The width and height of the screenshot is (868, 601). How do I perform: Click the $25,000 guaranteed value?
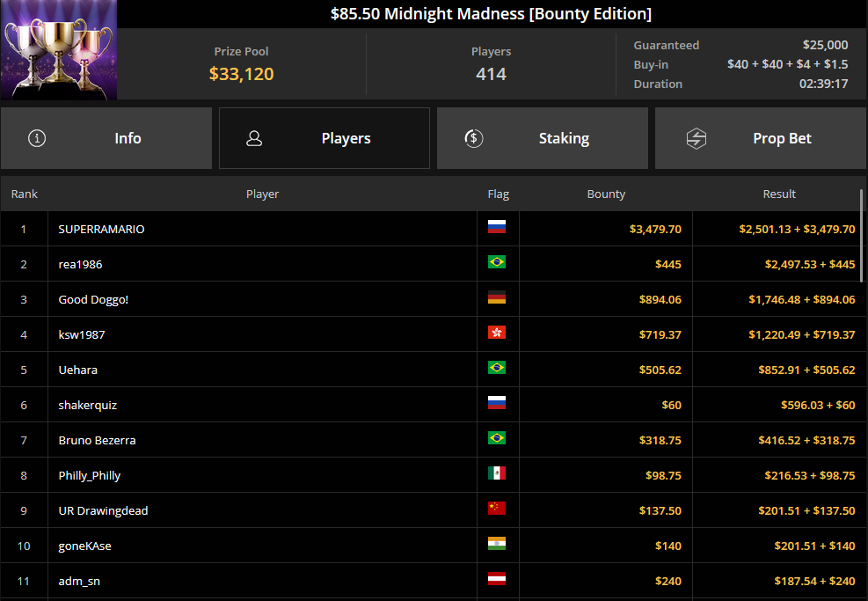826,45
